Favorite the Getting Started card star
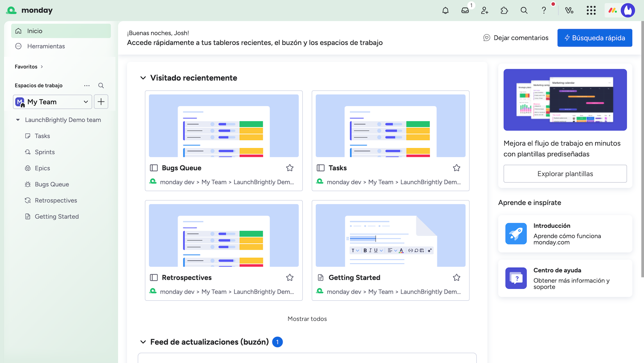Viewport: 644px width, 363px height. [x=457, y=278]
